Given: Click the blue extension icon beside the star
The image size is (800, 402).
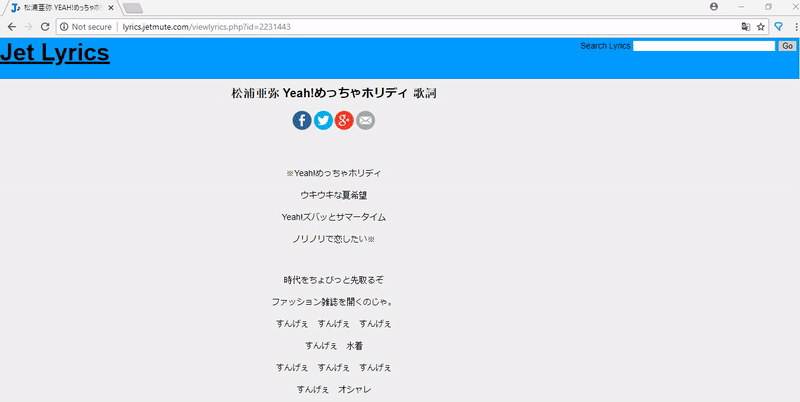Looking at the screenshot, I should 778,27.
